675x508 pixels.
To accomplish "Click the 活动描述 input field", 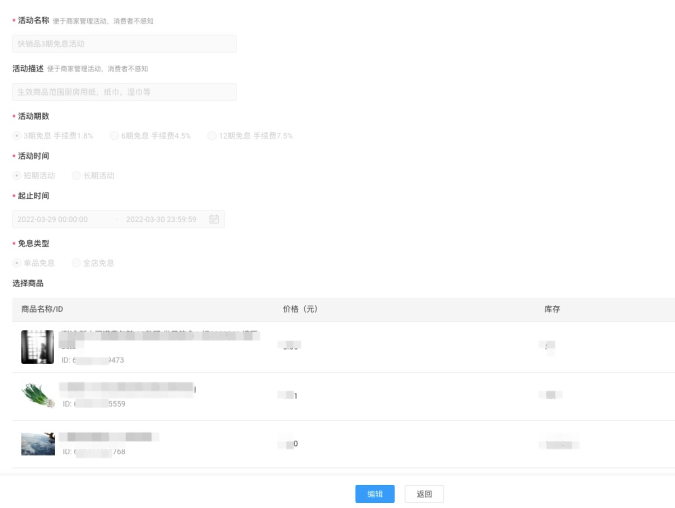I will tap(124, 92).
